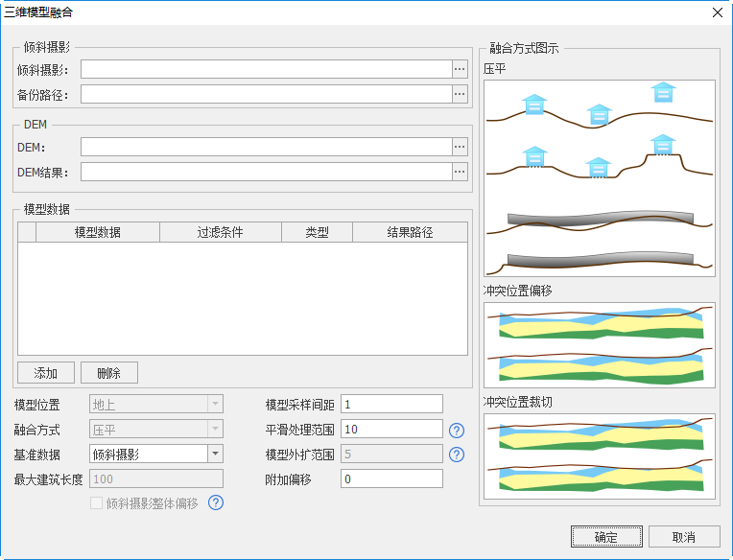The height and width of the screenshot is (560, 733).
Task: Expand the 模型位置 dropdown
Action: pyautogui.click(x=215, y=405)
